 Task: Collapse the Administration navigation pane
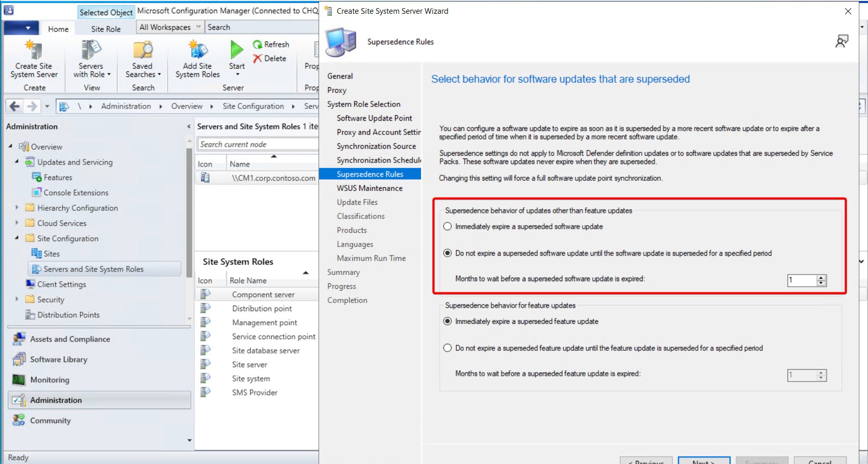pos(189,126)
